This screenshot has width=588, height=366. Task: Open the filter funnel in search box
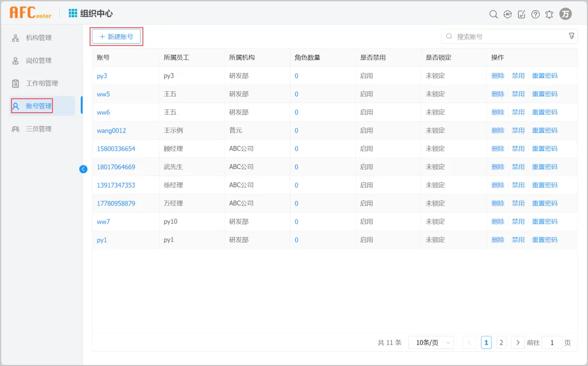pos(571,36)
